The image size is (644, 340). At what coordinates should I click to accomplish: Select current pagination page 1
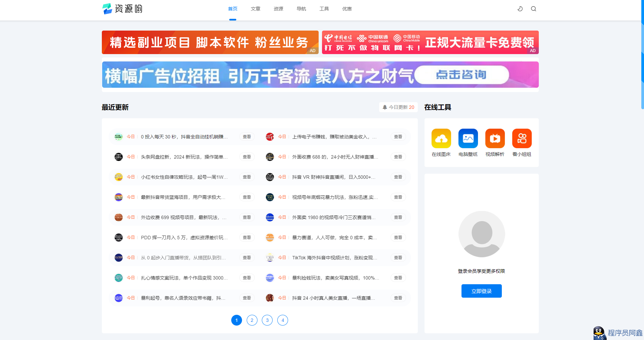click(x=237, y=320)
